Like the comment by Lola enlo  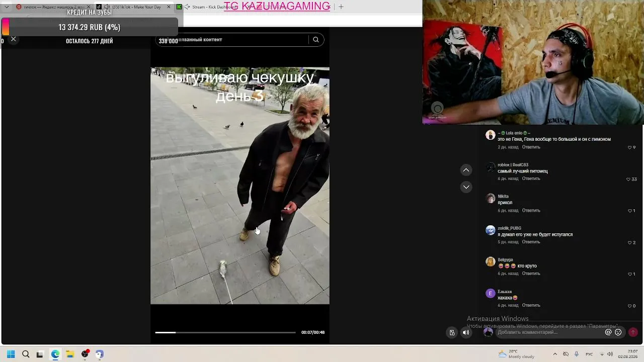click(x=629, y=148)
